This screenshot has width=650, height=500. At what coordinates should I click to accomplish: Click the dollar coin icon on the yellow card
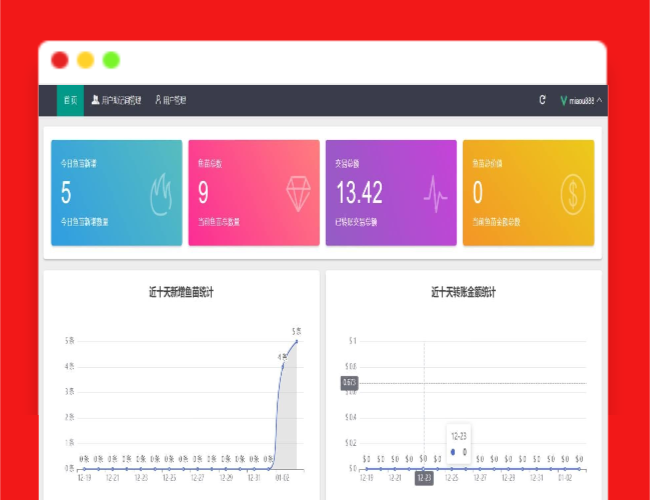pos(573,192)
